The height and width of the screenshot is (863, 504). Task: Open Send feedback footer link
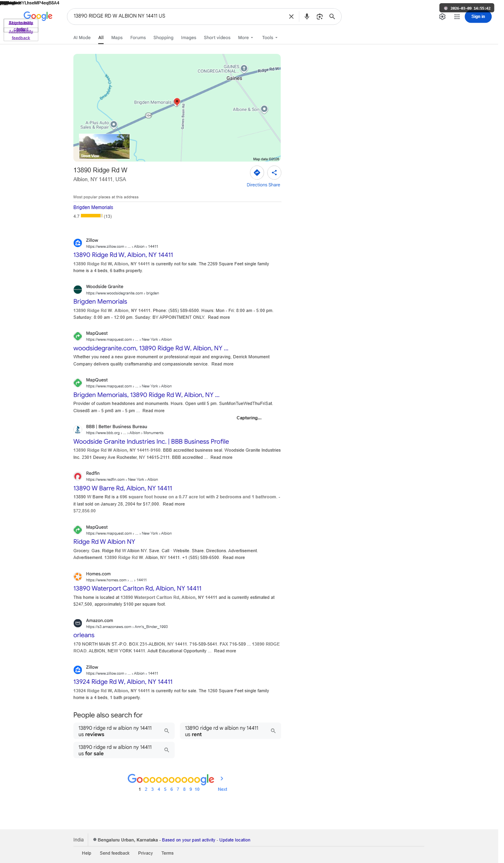[114, 853]
